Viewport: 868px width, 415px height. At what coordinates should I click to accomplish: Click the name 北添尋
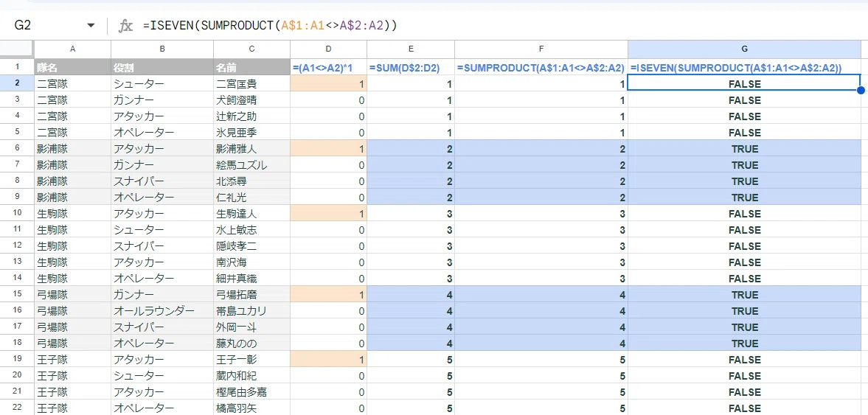[x=232, y=181]
